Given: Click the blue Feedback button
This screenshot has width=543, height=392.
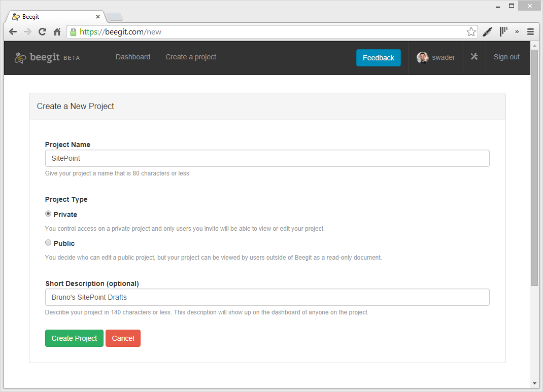Looking at the screenshot, I should coord(379,58).
